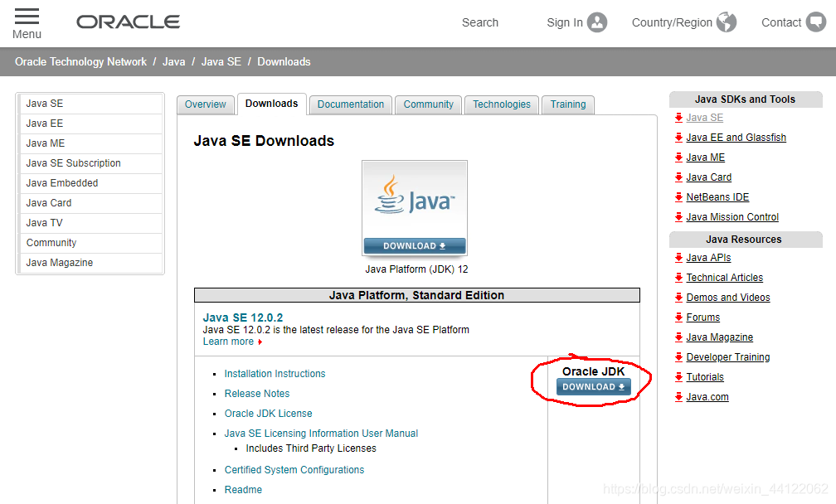Click the Java EE and Glassfish link

736,138
